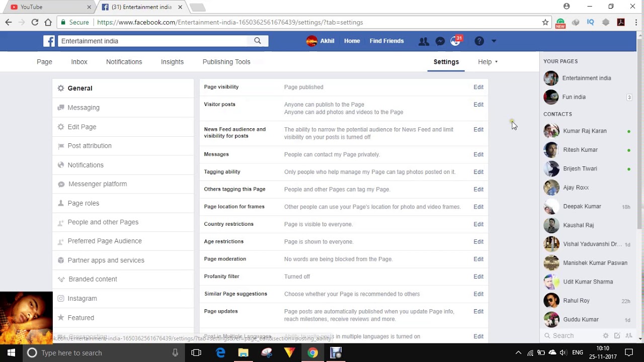Edit Similar Page suggestions setting

coord(478,294)
